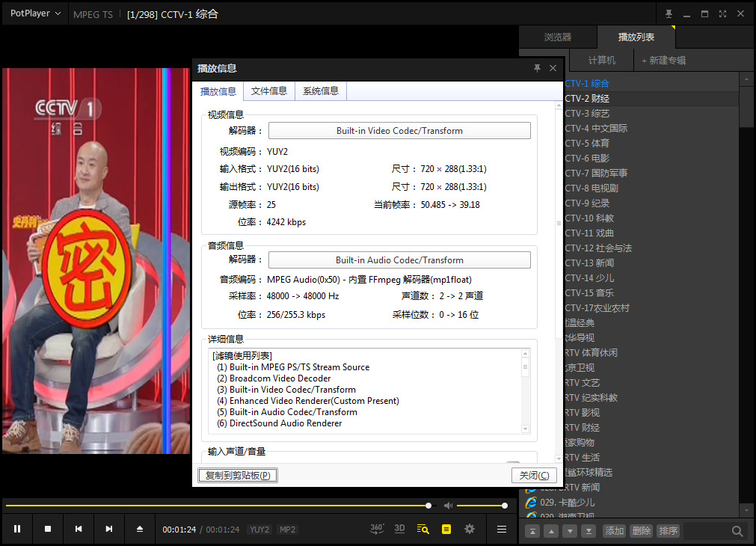
Task: Click the 排序 playlist button
Action: tap(669, 531)
